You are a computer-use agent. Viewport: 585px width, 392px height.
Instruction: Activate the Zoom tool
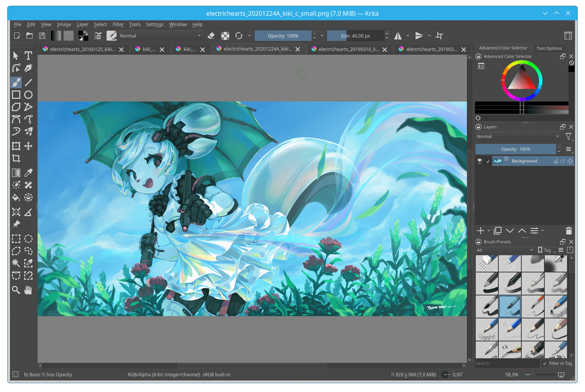coord(16,290)
